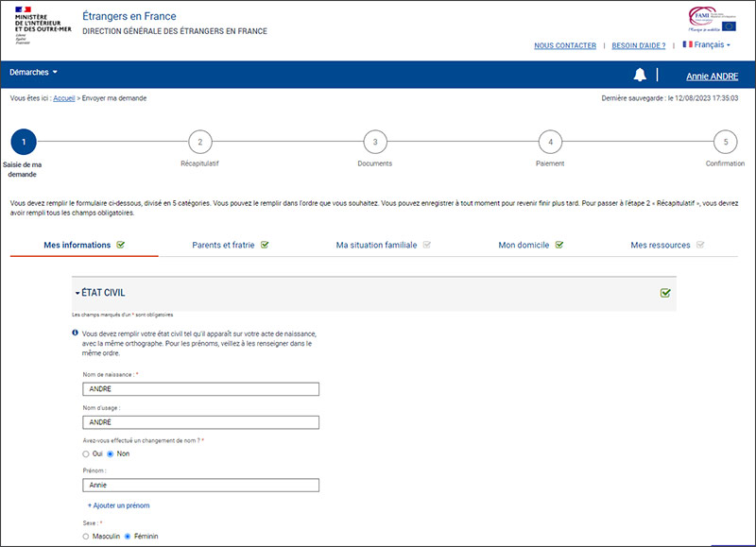Click the notification bell icon
The width and height of the screenshot is (756, 547).
click(x=640, y=75)
